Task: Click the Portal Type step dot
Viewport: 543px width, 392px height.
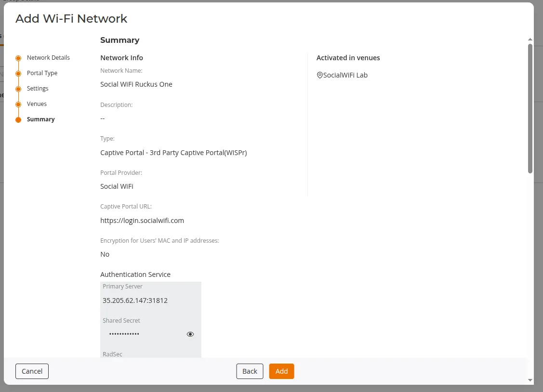Action: tap(18, 73)
